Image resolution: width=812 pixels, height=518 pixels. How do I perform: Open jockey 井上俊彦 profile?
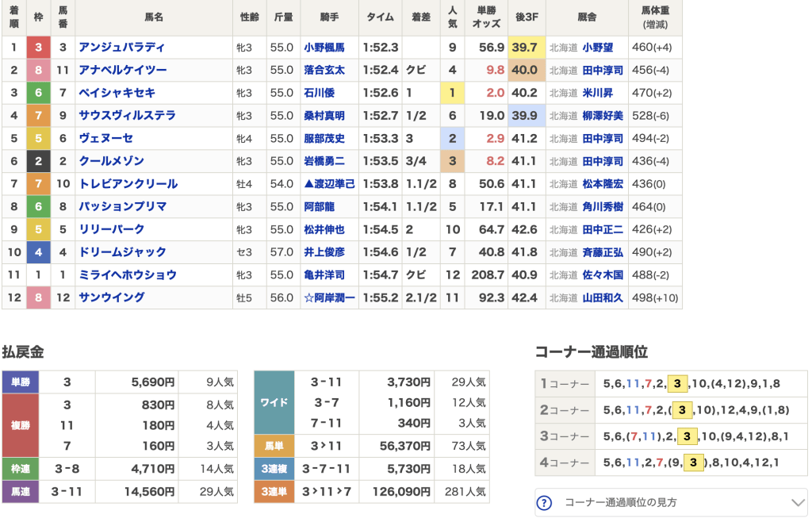tap(324, 253)
